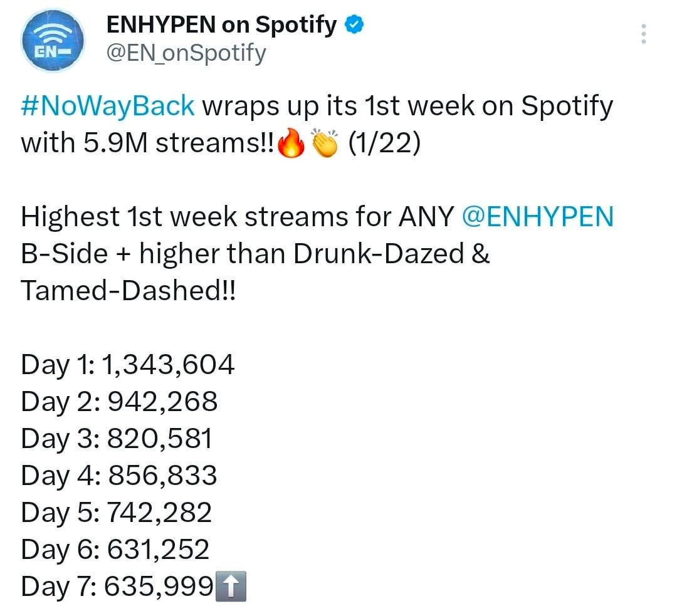Click the display name ENHYPEN on Spotify
This screenshot has height=616, width=677.
tap(222, 25)
